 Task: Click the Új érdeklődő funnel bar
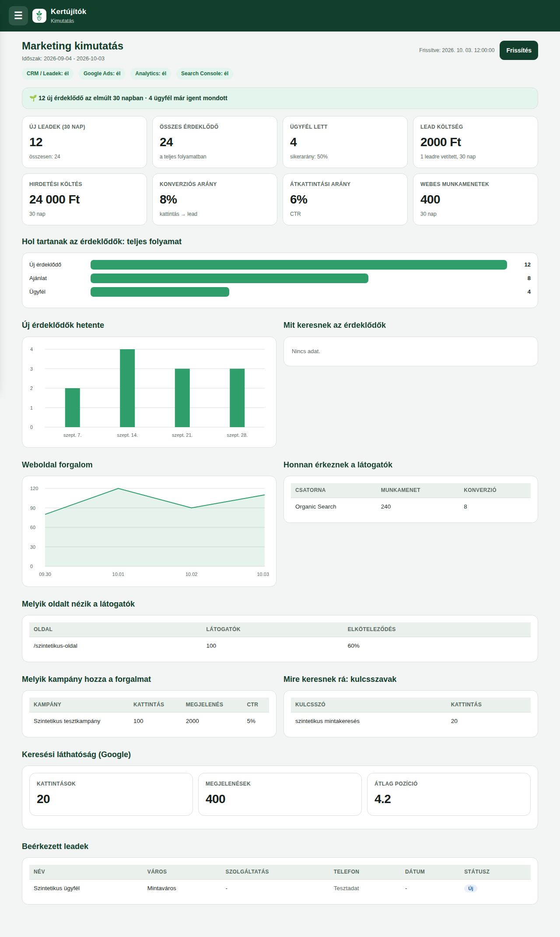coord(299,265)
